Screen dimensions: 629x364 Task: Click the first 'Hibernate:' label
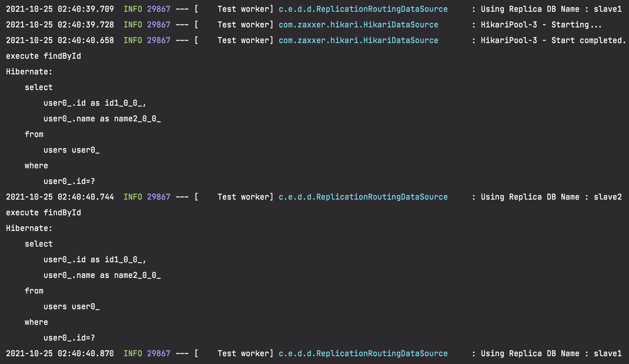(x=29, y=72)
